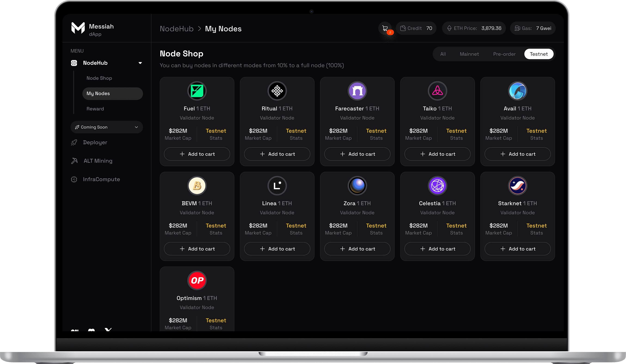Click NodeHub in the breadcrumb
This screenshot has height=364, width=626.
[x=176, y=29]
